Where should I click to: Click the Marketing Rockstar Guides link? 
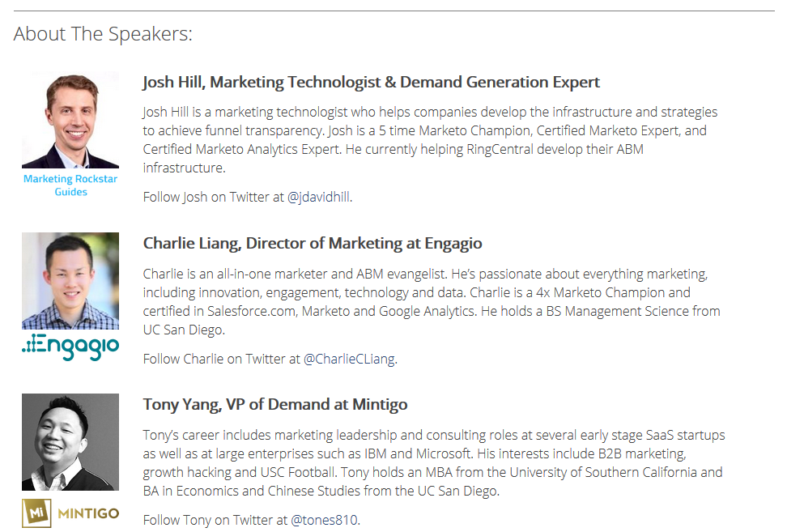pos(70,185)
